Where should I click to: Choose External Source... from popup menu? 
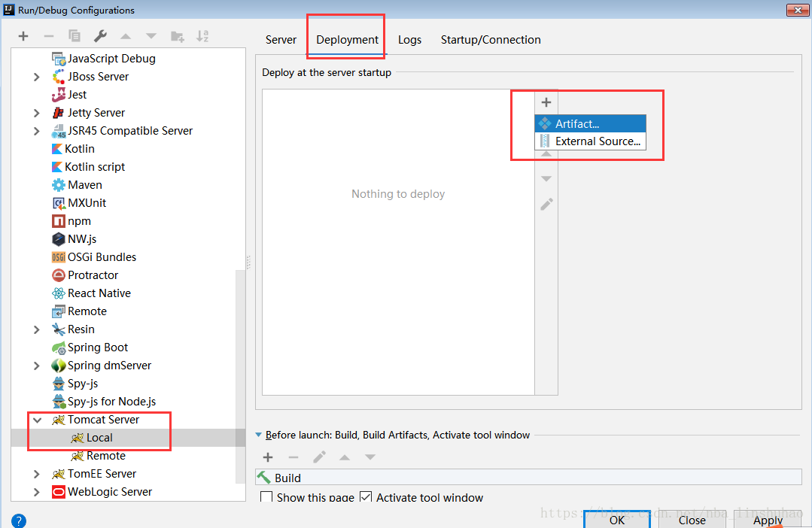click(x=590, y=141)
